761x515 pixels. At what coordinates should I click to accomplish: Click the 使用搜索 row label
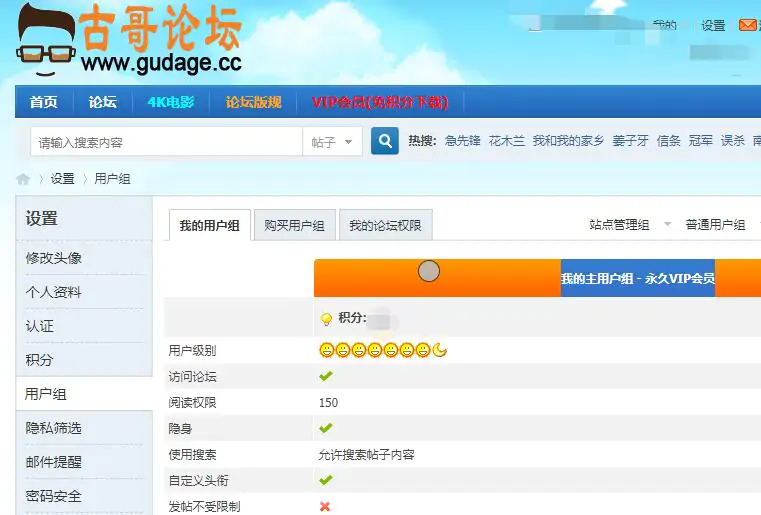point(192,454)
